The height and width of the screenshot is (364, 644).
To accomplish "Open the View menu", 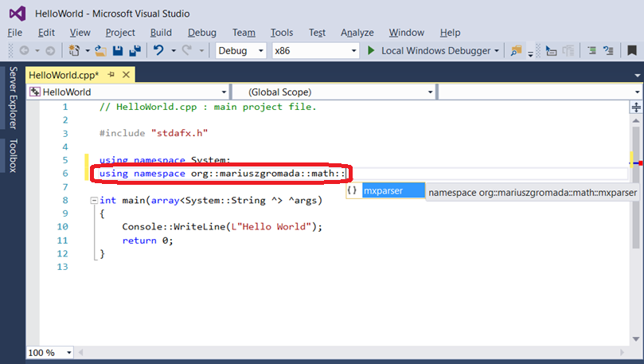I will pyautogui.click(x=80, y=33).
